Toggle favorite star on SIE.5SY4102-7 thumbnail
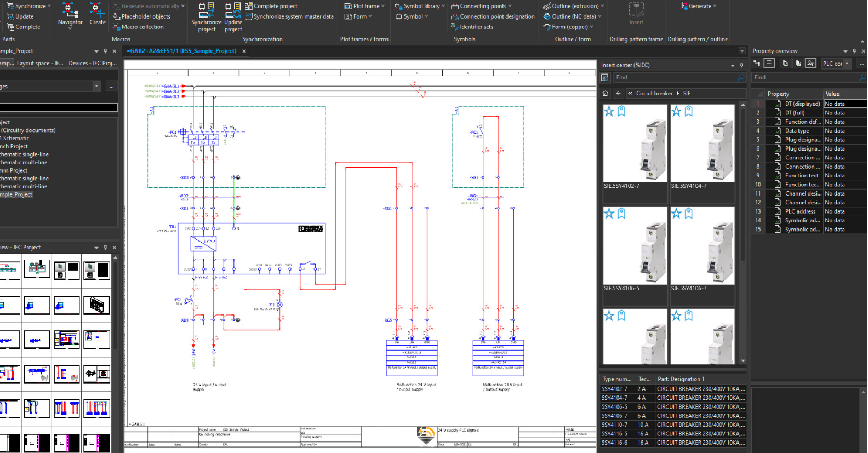The image size is (868, 453). coord(609,112)
